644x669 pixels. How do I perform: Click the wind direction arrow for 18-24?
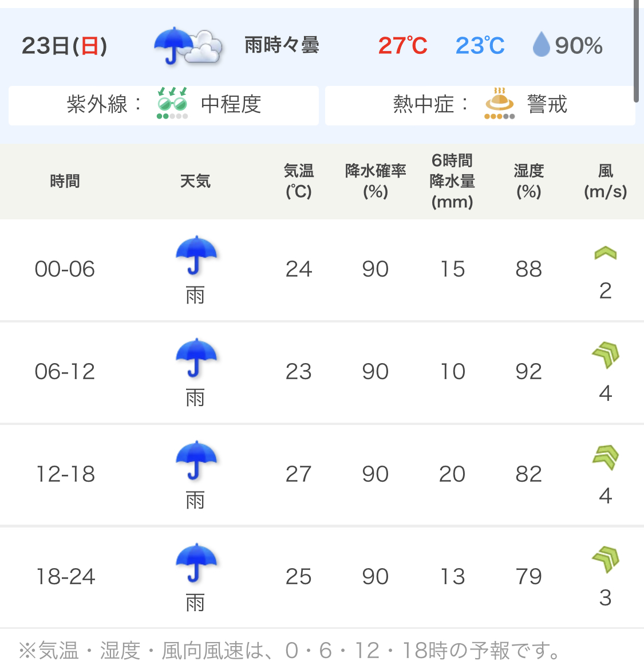point(605,560)
